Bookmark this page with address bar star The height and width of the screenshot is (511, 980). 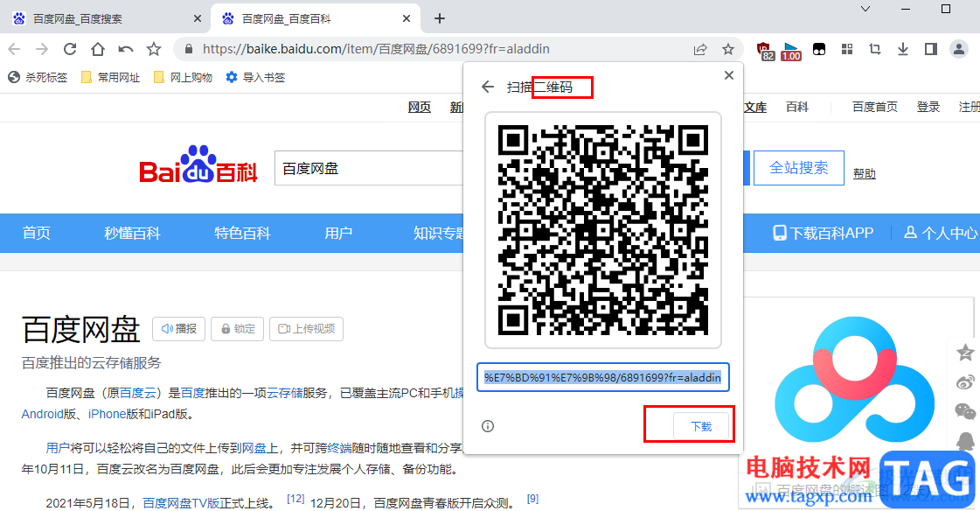(x=728, y=49)
